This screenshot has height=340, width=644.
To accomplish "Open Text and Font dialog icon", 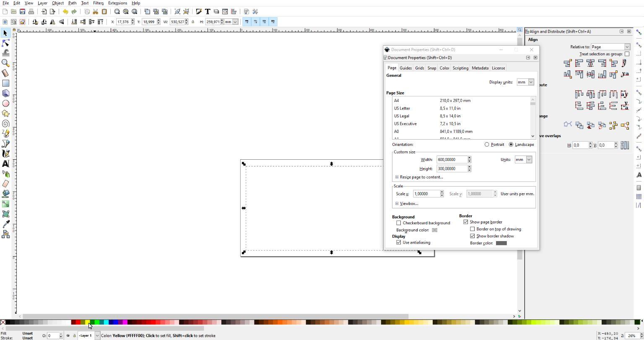I will [208, 12].
